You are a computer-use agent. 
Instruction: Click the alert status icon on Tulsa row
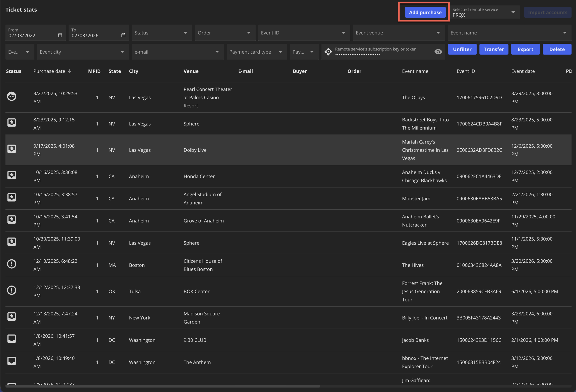(11, 290)
